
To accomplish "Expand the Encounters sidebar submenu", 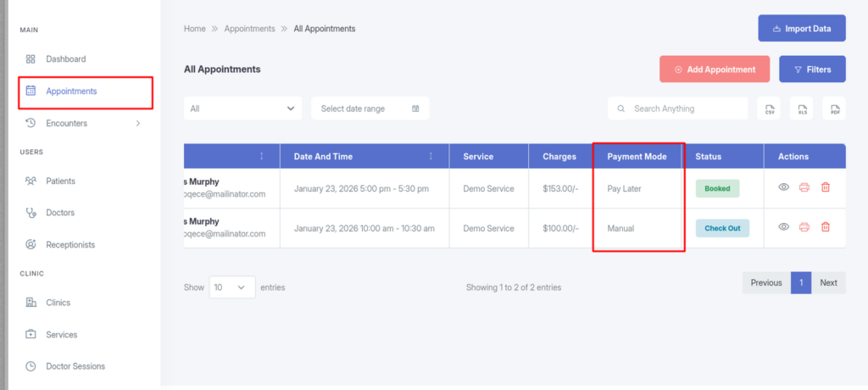I will [138, 124].
